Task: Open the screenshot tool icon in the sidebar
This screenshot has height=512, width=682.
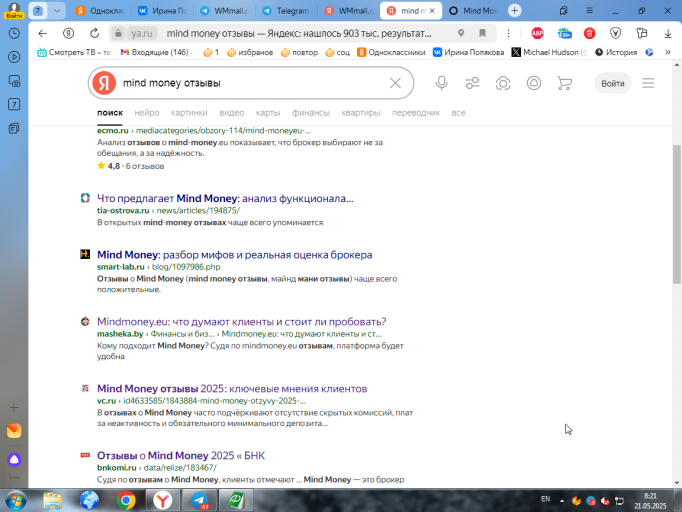Action: [x=14, y=81]
